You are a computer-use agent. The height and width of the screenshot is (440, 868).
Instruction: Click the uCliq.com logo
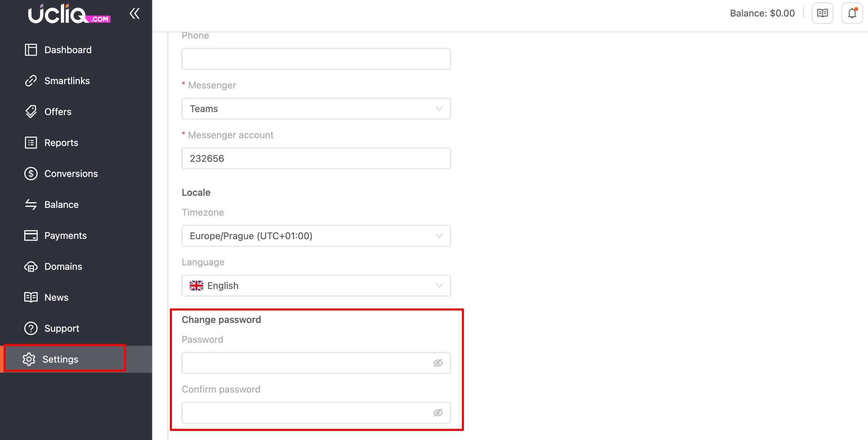69,14
